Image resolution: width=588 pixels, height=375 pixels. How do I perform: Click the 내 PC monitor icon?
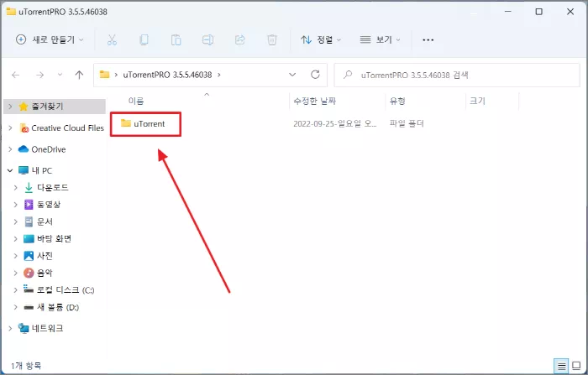[x=24, y=170]
